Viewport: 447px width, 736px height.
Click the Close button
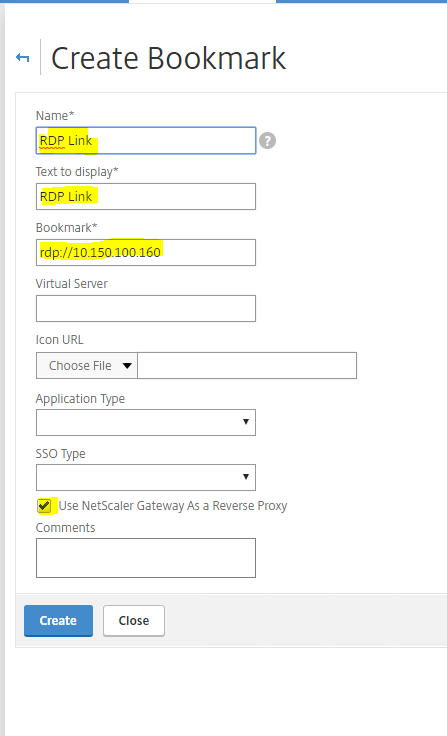pos(134,621)
